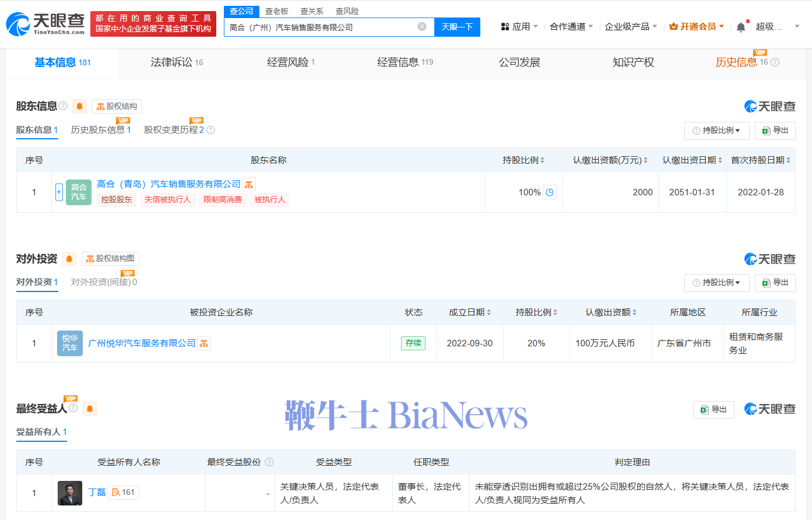The height and width of the screenshot is (520, 812).
Task: Open 广州悦华汽车服务有限公司 link
Action: coord(142,343)
